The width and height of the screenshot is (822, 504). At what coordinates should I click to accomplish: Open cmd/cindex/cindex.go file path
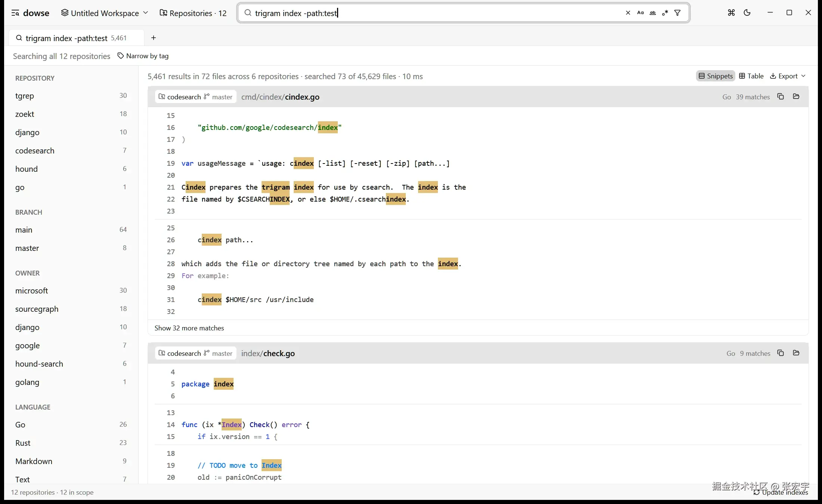pos(280,97)
